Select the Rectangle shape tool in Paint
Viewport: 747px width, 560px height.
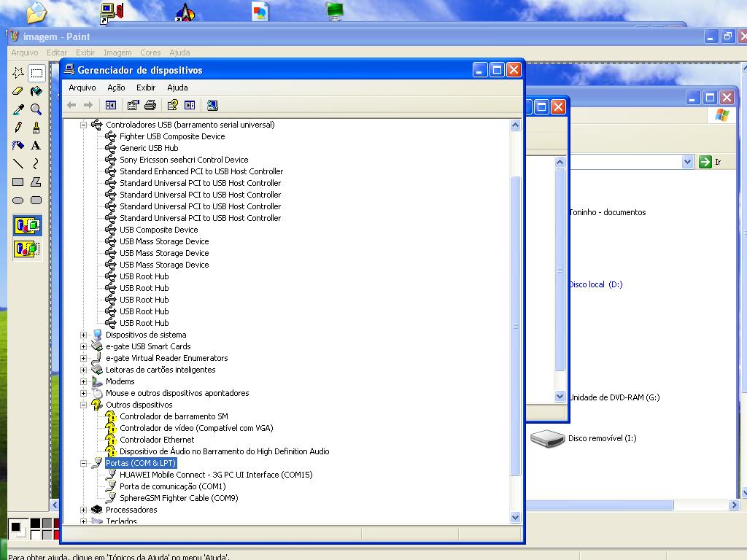(x=18, y=182)
